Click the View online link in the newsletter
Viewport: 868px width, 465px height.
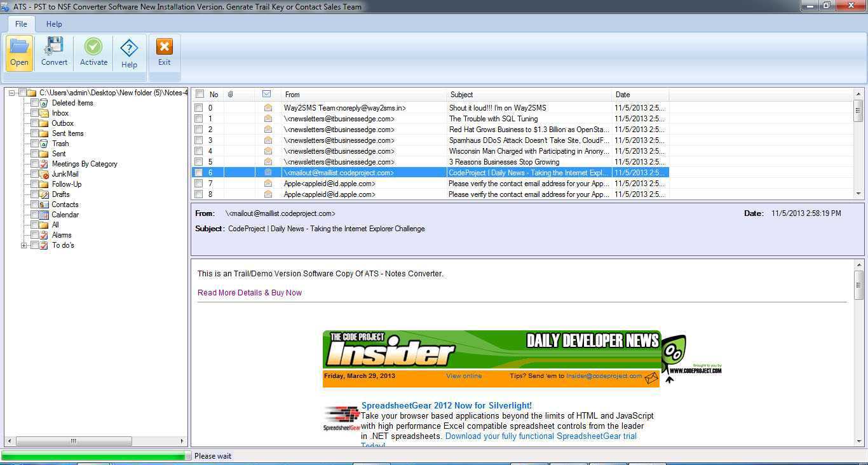464,375
